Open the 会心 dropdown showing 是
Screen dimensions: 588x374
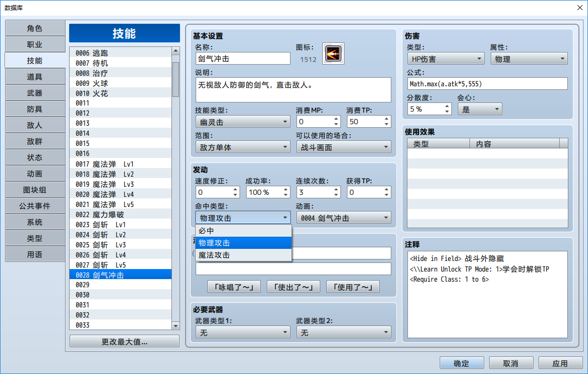point(480,109)
